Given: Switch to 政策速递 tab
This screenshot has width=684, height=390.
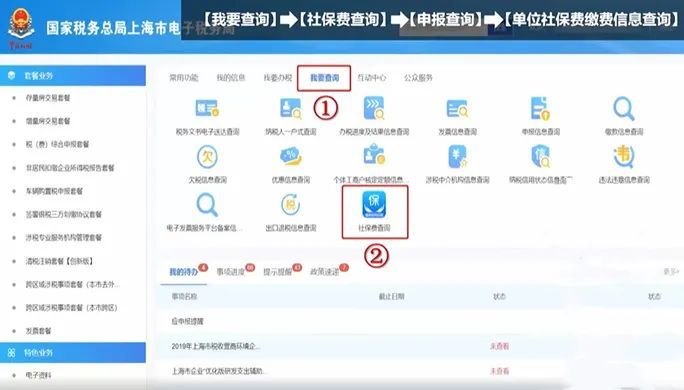Looking at the screenshot, I should [x=324, y=272].
